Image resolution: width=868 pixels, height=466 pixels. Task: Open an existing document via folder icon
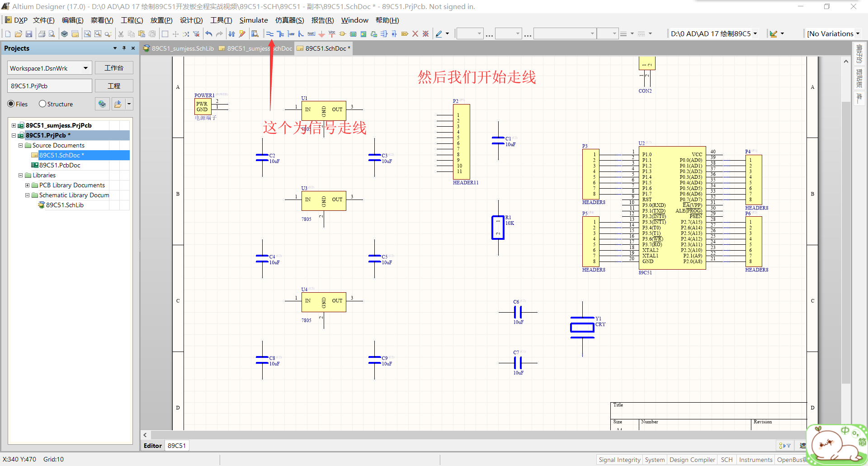(x=19, y=34)
